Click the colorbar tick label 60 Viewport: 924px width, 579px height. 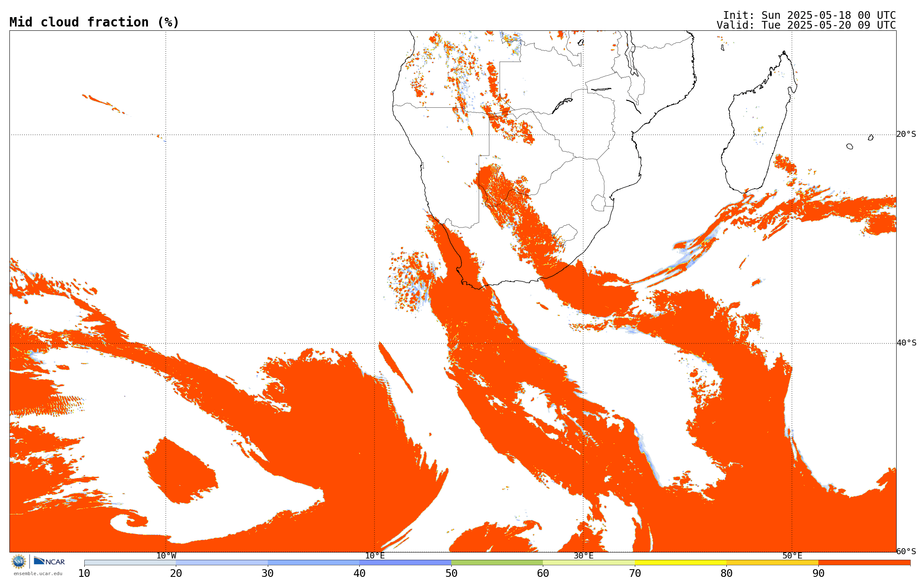(x=543, y=573)
